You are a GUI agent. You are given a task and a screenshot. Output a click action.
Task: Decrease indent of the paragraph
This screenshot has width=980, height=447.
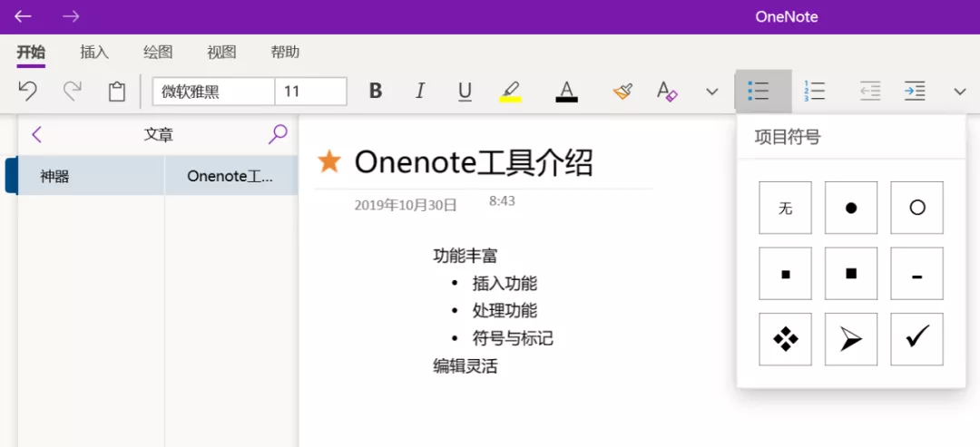click(x=870, y=92)
